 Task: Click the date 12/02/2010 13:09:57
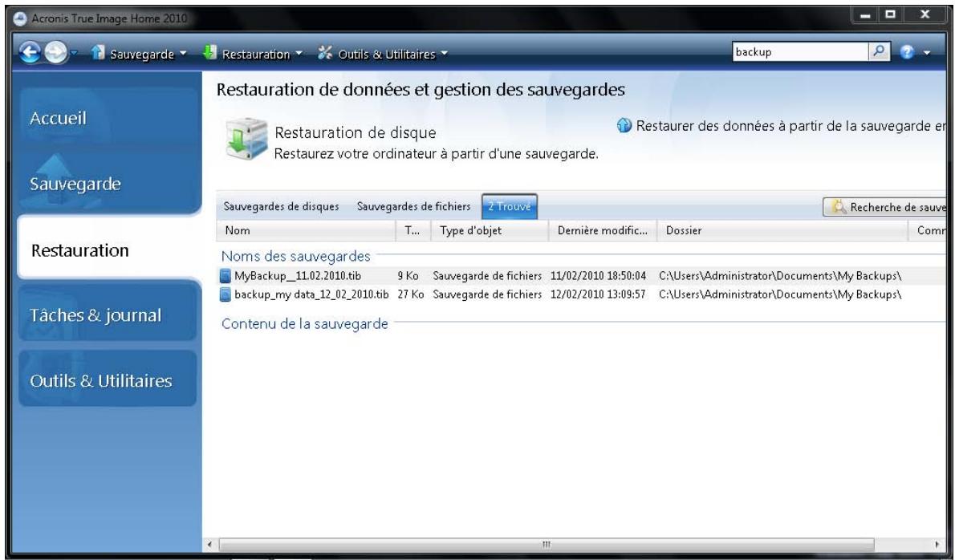[x=598, y=294]
